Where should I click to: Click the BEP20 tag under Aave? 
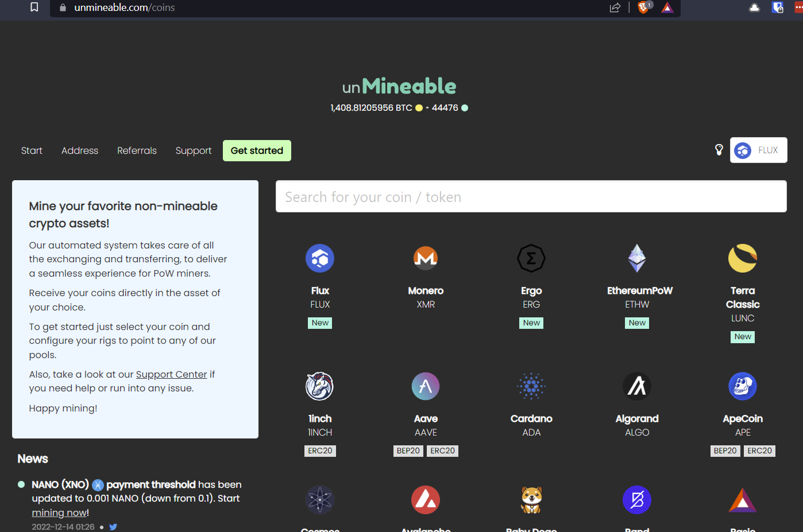(x=408, y=451)
